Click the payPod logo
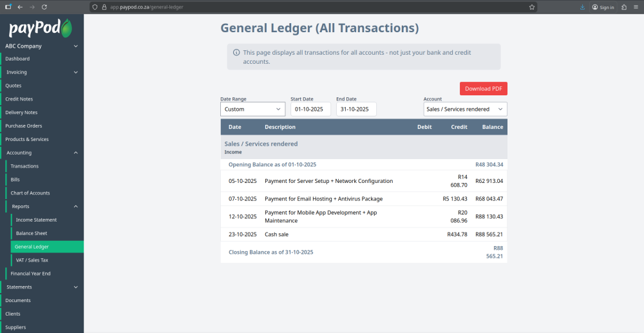Screen dimensions: 644x333 41,28
